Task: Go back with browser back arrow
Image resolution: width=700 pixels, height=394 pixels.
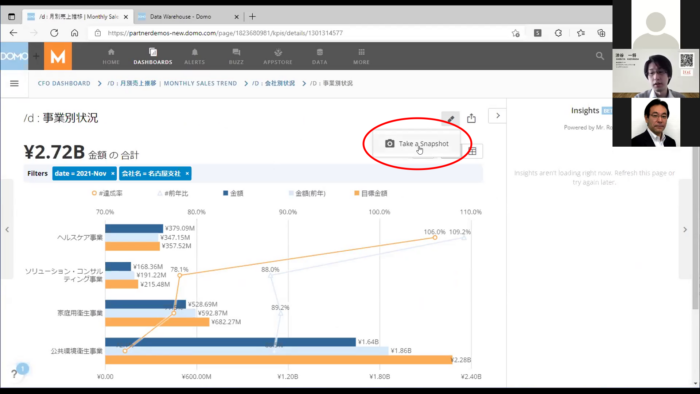Action: (x=13, y=33)
